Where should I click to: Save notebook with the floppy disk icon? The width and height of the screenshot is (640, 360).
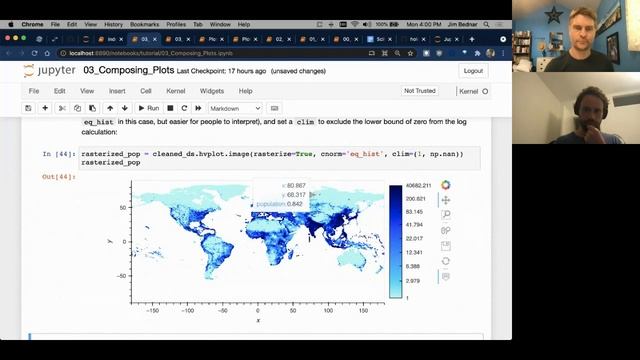[x=28, y=108]
